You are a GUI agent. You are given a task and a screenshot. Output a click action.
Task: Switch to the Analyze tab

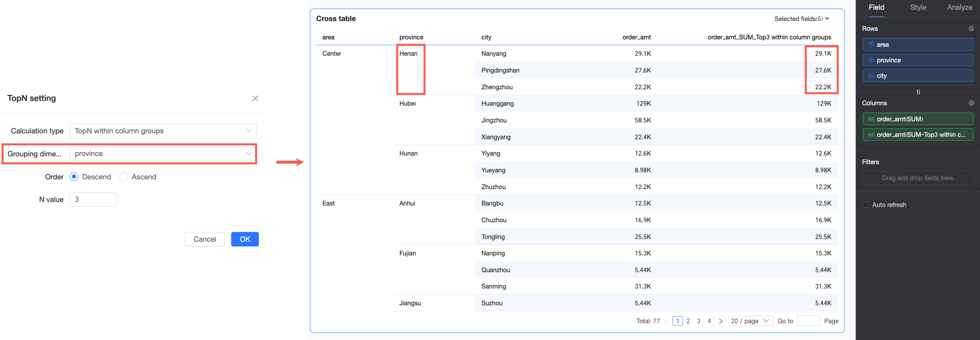(x=959, y=7)
